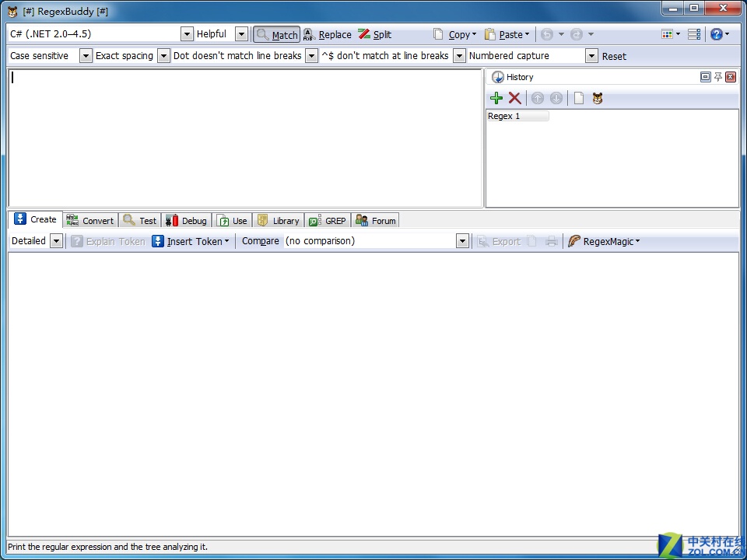Click the Move Down arrow in History
This screenshot has width=747, height=560.
pos(556,99)
